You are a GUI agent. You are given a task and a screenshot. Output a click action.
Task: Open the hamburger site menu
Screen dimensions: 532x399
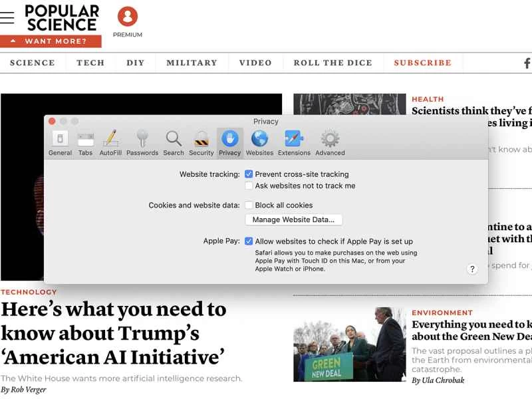point(7,18)
